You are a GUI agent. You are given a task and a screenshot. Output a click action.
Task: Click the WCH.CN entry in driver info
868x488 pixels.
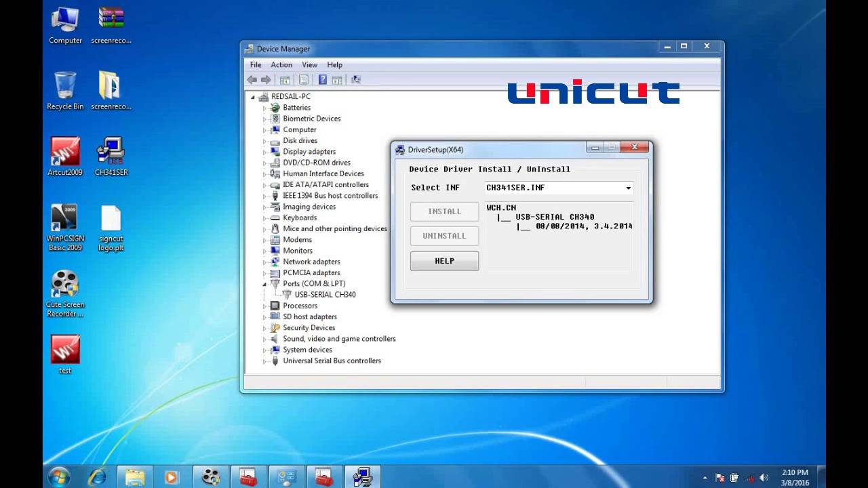pyautogui.click(x=501, y=208)
